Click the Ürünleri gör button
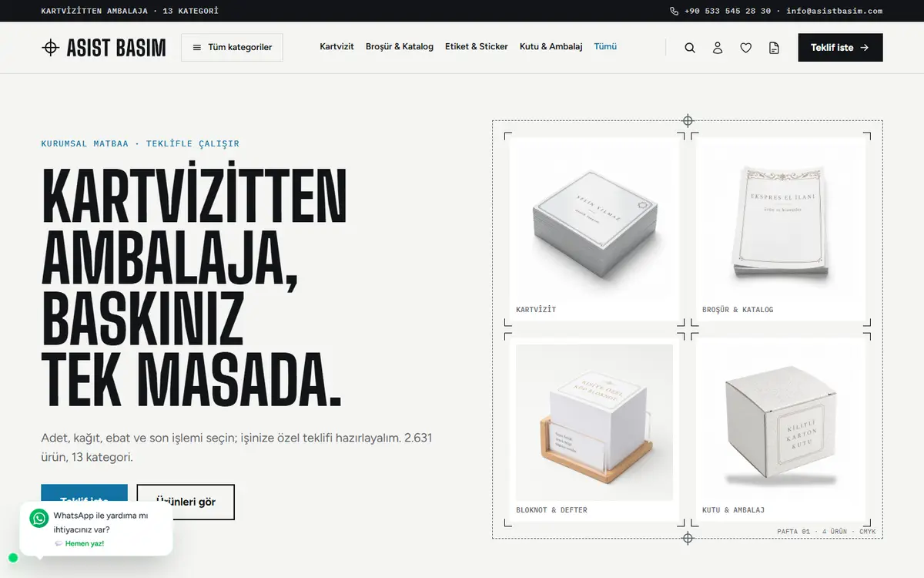This screenshot has height=578, width=924. 186,502
